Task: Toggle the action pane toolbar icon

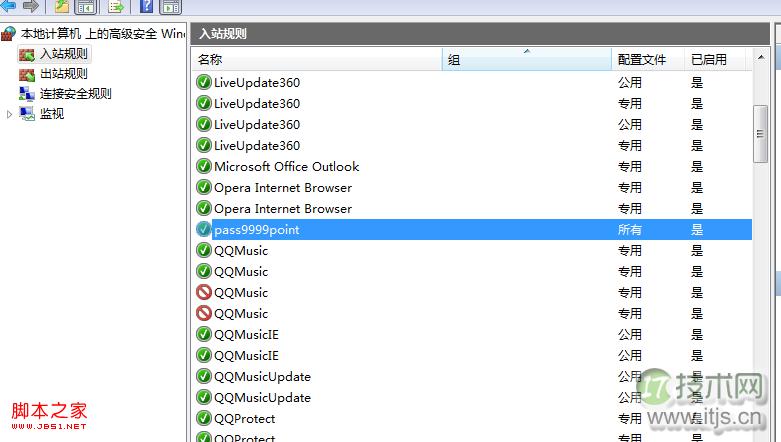Action: tap(171, 6)
